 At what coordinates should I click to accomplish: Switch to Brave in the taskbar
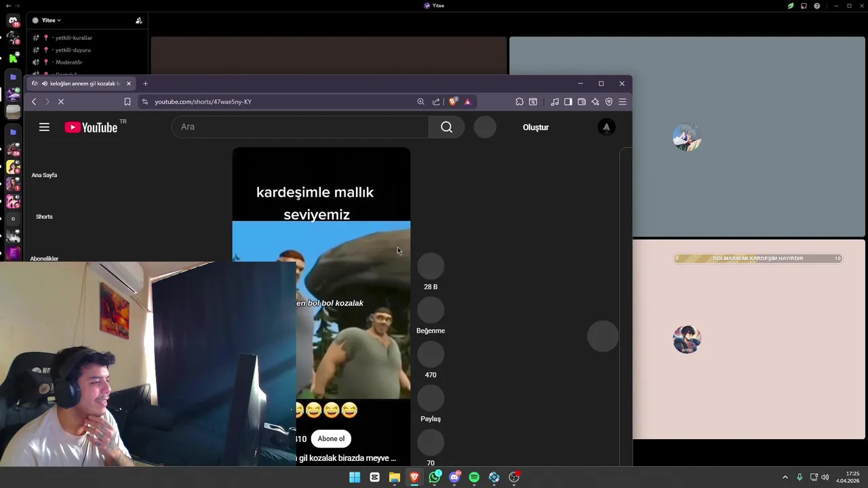(x=414, y=477)
